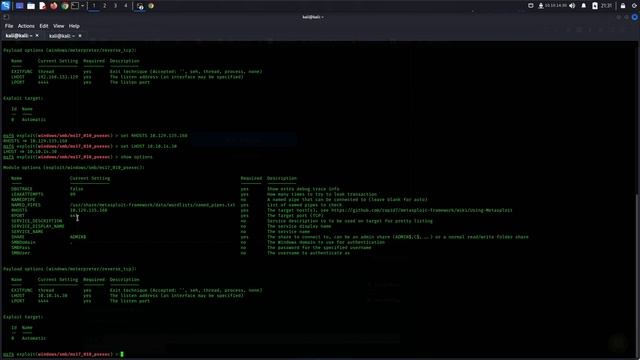Click 'show options' command text
This screenshot has width=640, height=360.
[136, 157]
